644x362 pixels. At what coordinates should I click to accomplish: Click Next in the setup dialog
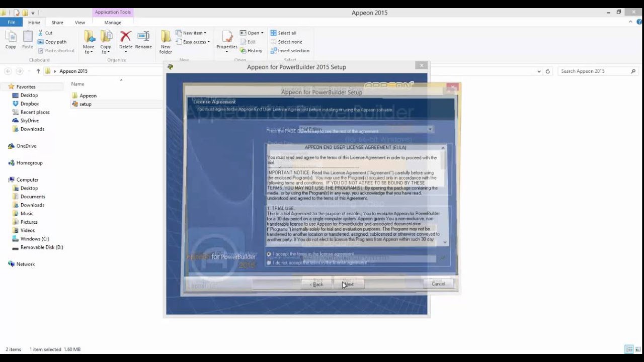pyautogui.click(x=348, y=284)
